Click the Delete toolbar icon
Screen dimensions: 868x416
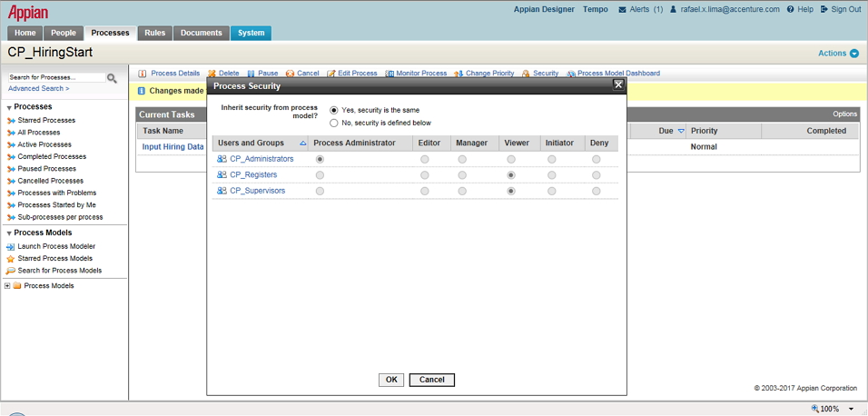click(212, 74)
